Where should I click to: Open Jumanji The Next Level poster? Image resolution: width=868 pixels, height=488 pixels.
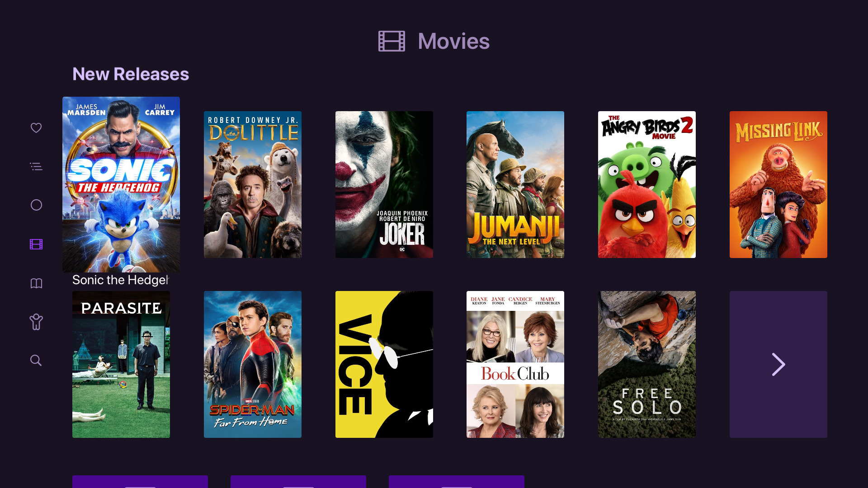[x=515, y=184]
